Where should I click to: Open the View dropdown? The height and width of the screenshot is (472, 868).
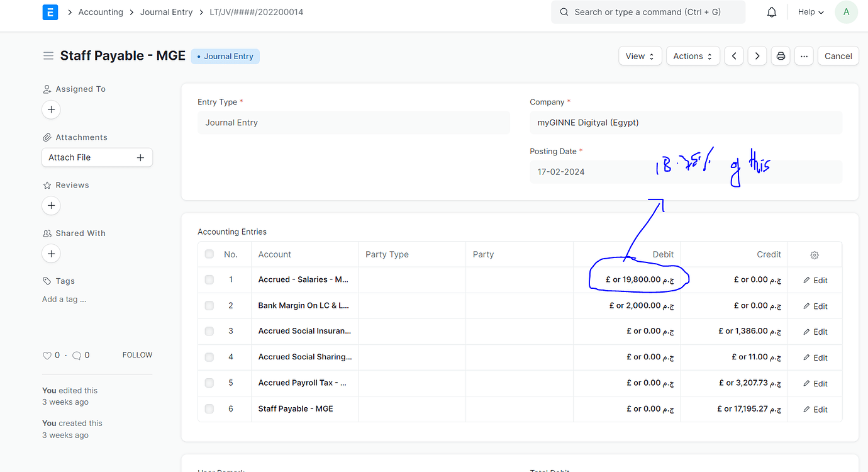point(640,55)
